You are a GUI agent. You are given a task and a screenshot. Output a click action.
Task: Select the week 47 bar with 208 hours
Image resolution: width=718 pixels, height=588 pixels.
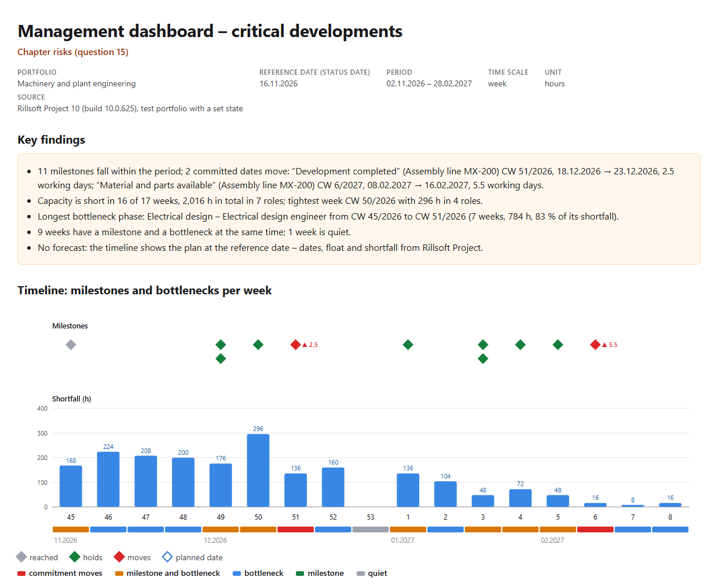146,481
